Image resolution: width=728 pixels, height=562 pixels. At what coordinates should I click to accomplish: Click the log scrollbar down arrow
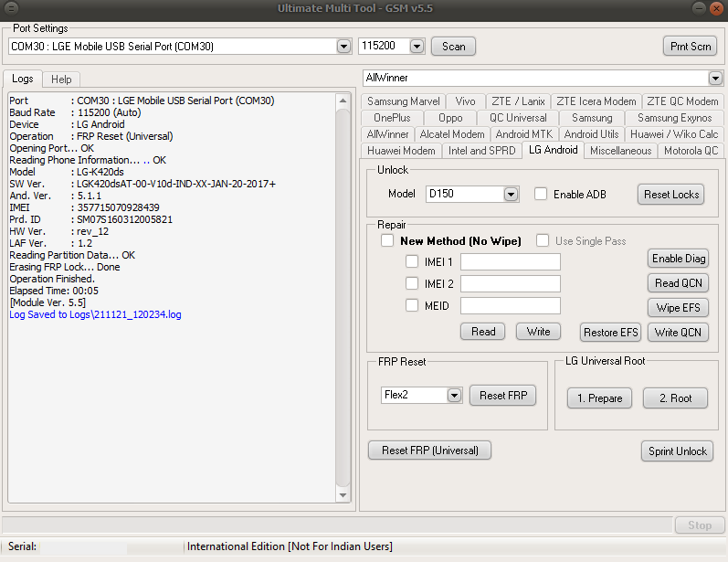point(343,495)
